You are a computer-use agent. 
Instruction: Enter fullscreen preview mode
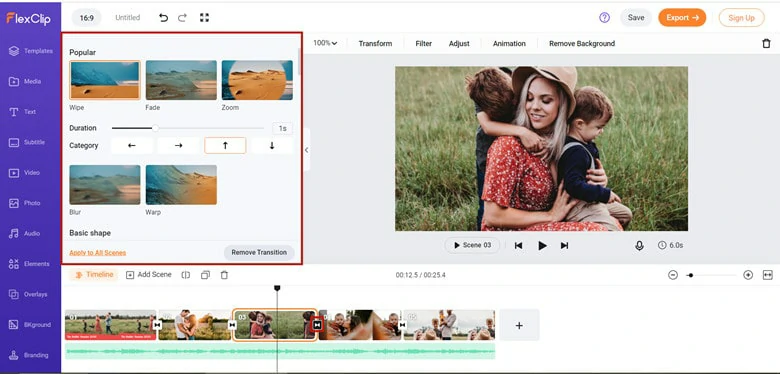204,17
